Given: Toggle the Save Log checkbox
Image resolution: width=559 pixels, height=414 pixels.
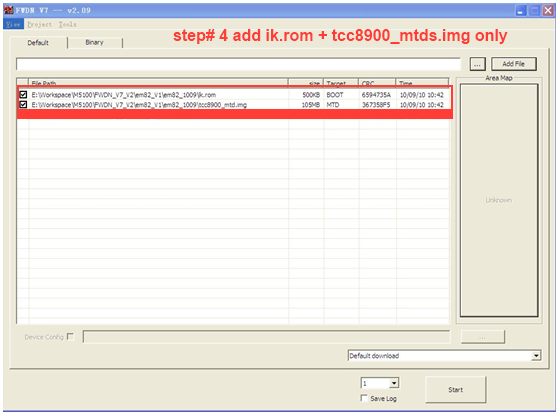Looking at the screenshot, I should [x=364, y=398].
